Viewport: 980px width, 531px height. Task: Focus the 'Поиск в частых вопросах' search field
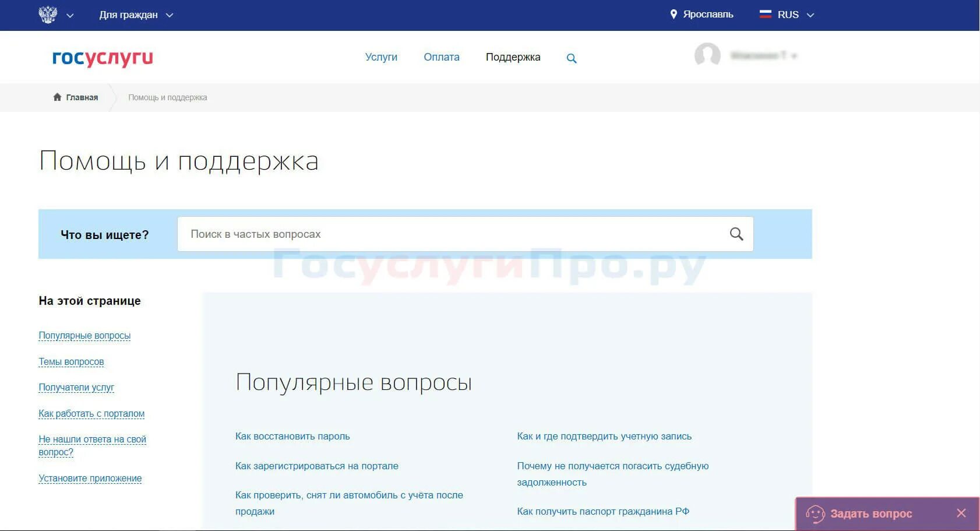pos(465,234)
